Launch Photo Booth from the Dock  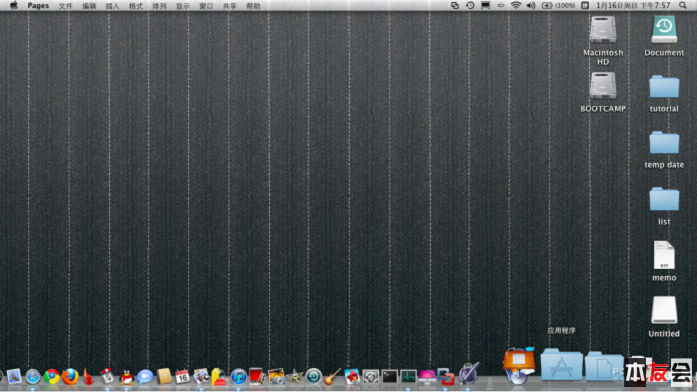click(x=257, y=377)
